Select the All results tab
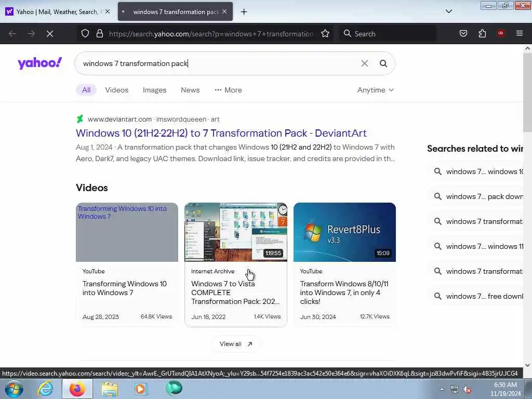 (86, 90)
